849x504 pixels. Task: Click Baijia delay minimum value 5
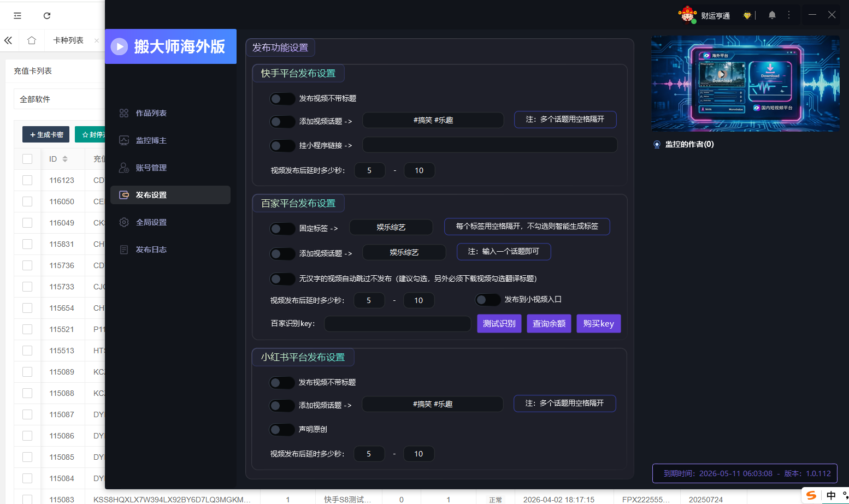(369, 300)
